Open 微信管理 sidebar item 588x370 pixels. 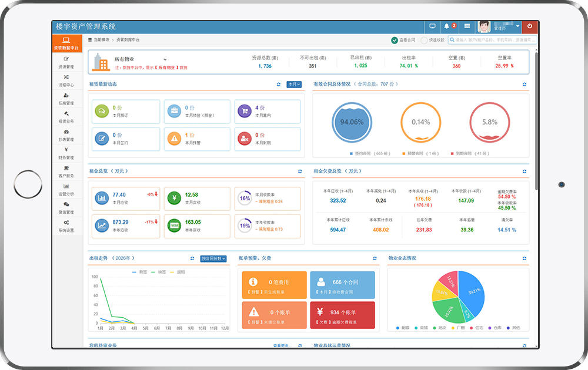[x=66, y=208]
